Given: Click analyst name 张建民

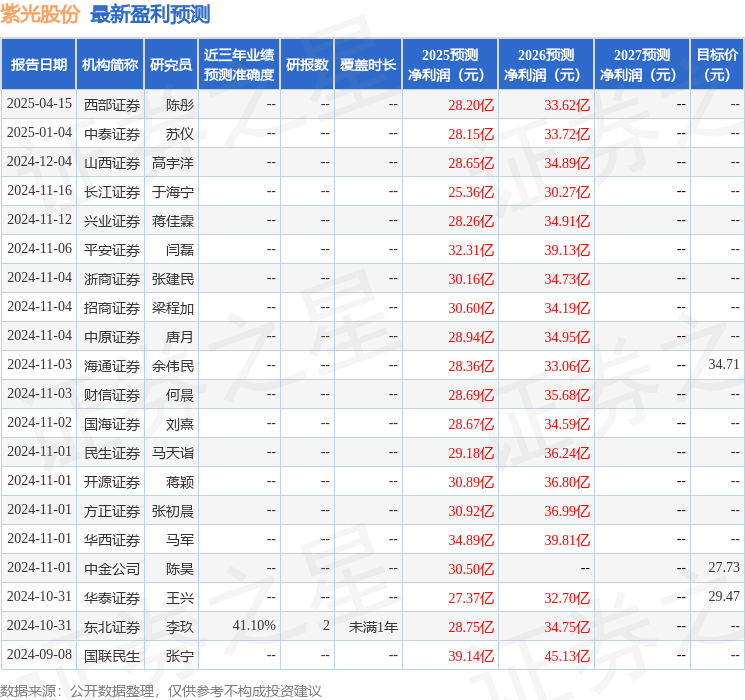Looking at the screenshot, I should point(172,279).
